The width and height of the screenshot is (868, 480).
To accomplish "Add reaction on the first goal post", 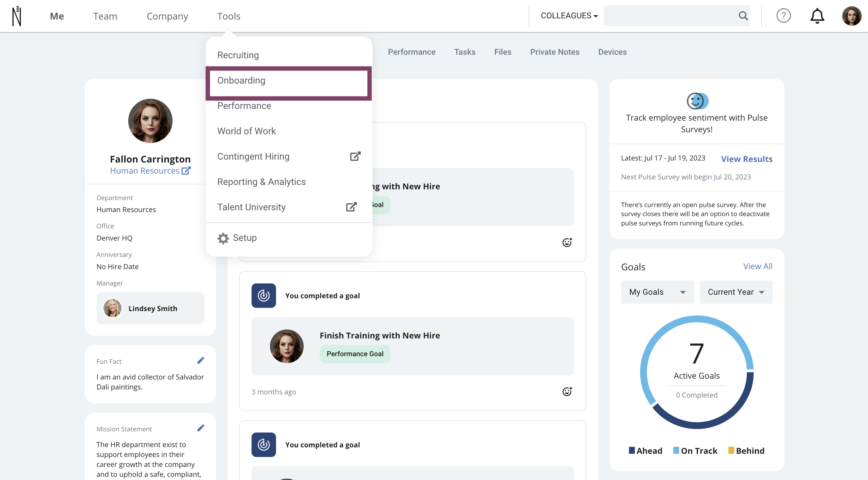I will coord(567,242).
